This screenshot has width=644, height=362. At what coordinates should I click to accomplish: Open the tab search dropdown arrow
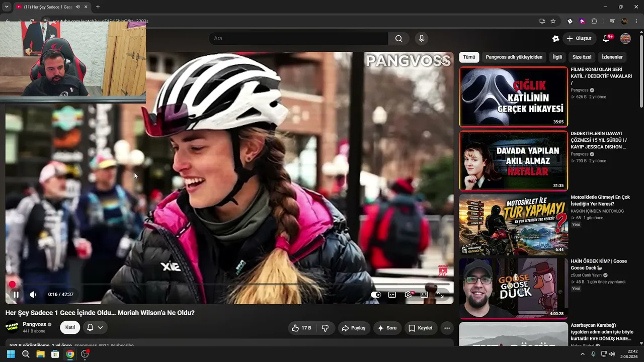click(7, 7)
